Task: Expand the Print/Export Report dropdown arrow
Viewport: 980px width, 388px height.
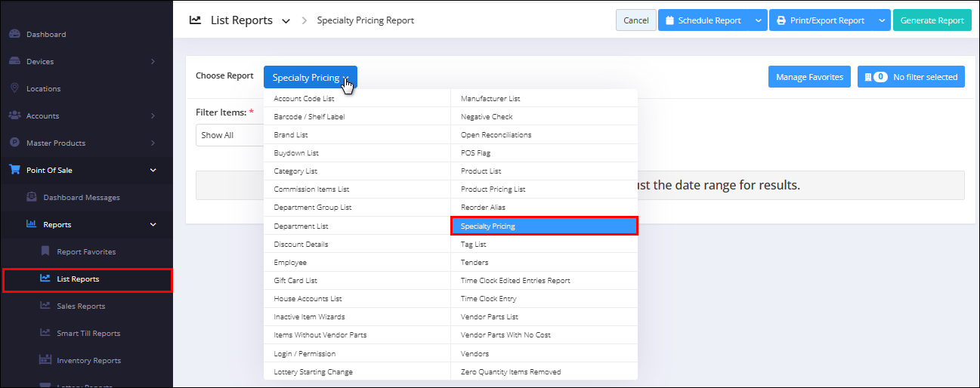Action: (x=882, y=20)
